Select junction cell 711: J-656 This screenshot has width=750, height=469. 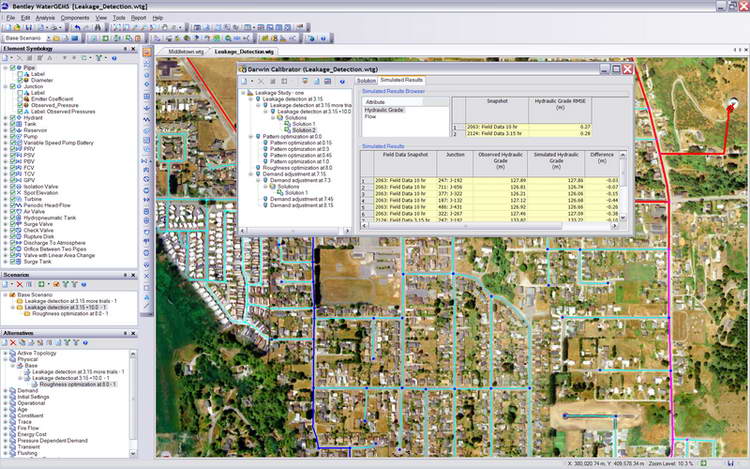(x=454, y=187)
